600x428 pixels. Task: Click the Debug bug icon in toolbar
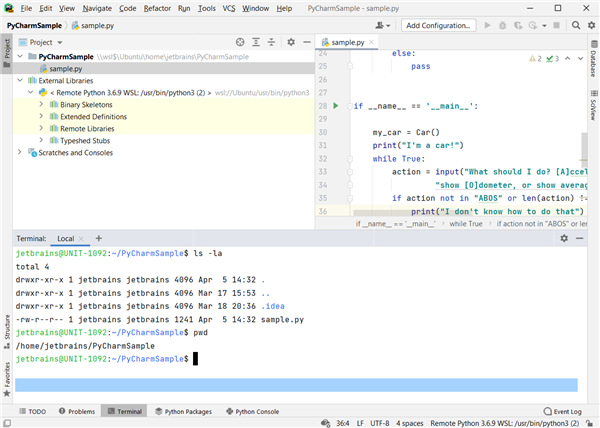502,25
